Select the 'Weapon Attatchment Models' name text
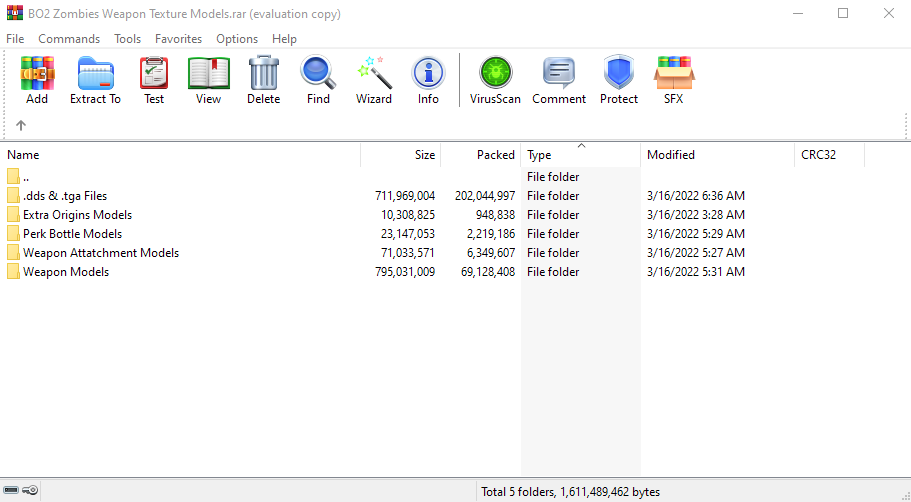The image size is (911, 502). (x=101, y=253)
